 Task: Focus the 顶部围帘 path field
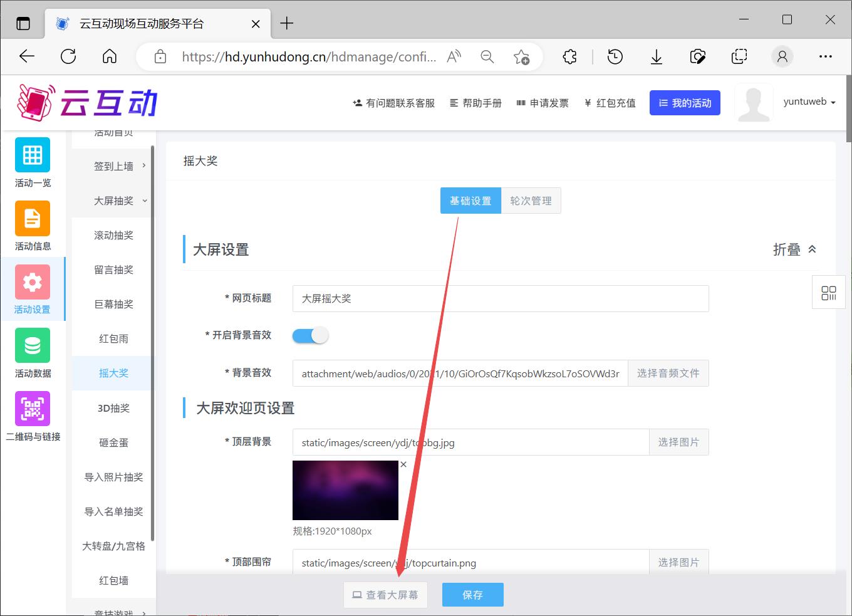(471, 562)
